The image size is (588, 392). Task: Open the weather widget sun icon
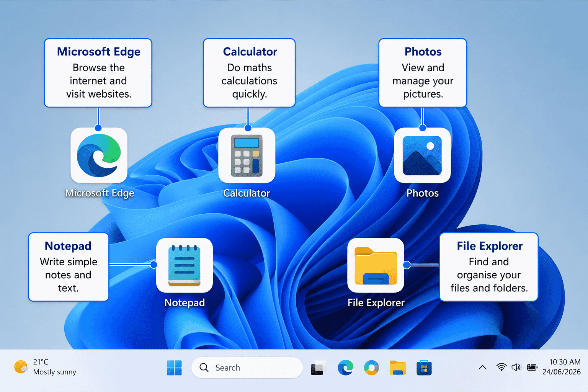(21, 367)
